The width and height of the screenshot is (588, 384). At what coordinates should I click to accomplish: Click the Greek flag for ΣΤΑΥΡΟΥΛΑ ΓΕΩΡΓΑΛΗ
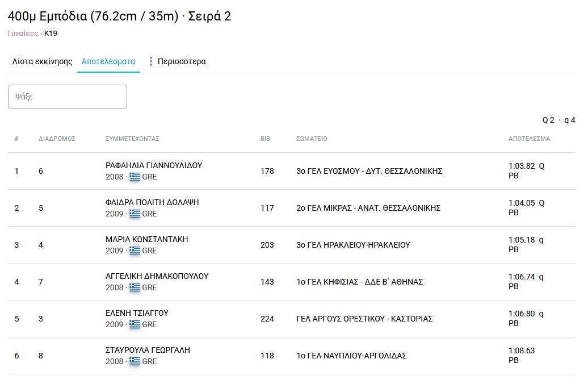(x=135, y=361)
